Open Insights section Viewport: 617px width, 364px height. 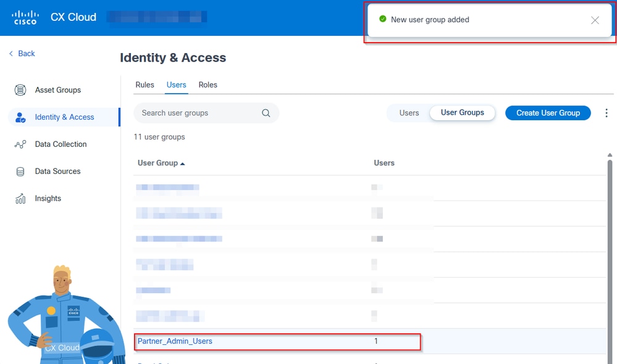[48, 199]
